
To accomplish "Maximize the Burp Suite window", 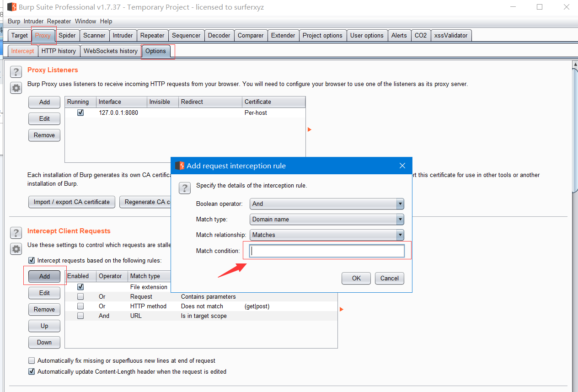I will (x=540, y=7).
